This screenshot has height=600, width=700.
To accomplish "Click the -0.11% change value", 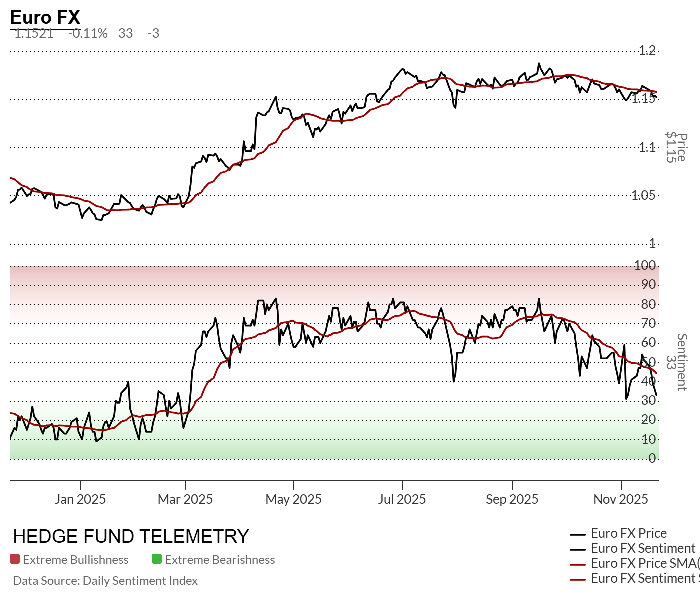I will point(88,34).
